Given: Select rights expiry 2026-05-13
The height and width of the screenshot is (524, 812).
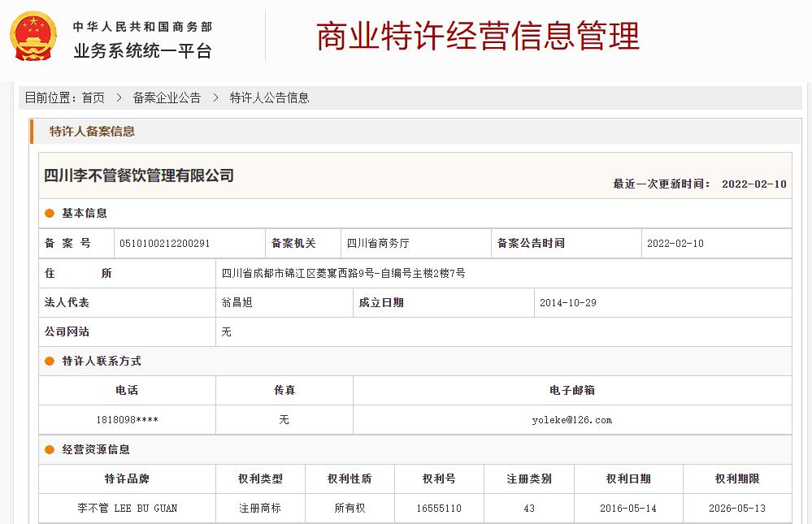Looking at the screenshot, I should coord(737,509).
